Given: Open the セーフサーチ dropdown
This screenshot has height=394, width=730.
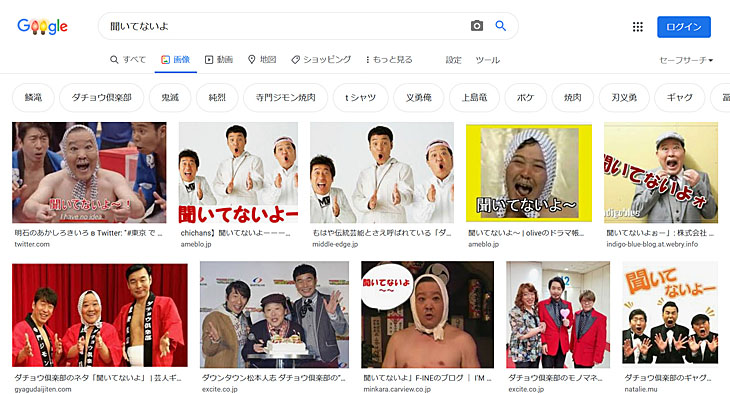Looking at the screenshot, I should tap(686, 60).
